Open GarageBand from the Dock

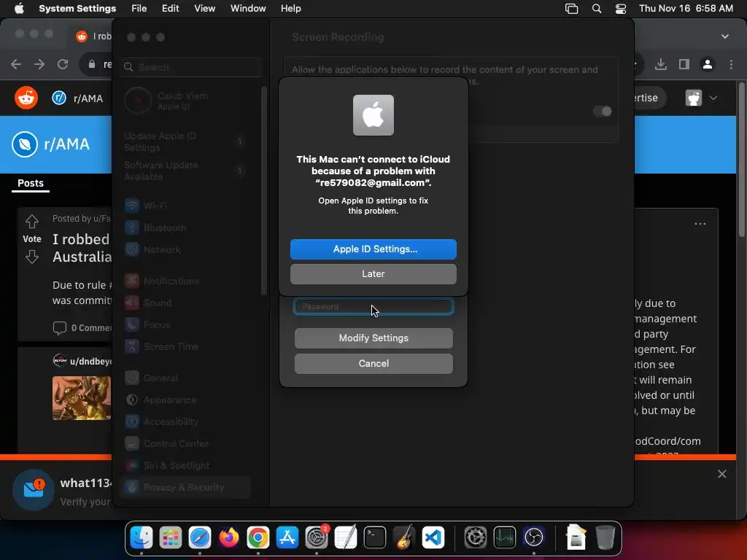[x=404, y=537]
